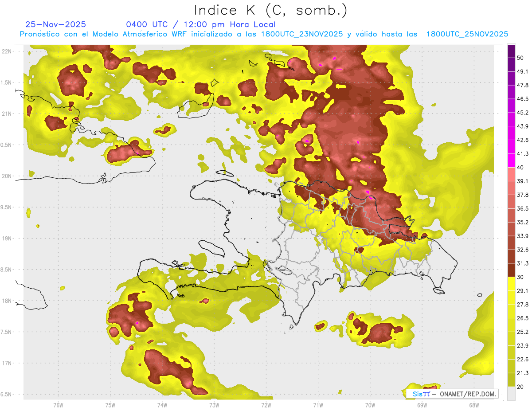Click the '73W' longitude label
Viewport: 532px width, 411px height.
[214, 405]
